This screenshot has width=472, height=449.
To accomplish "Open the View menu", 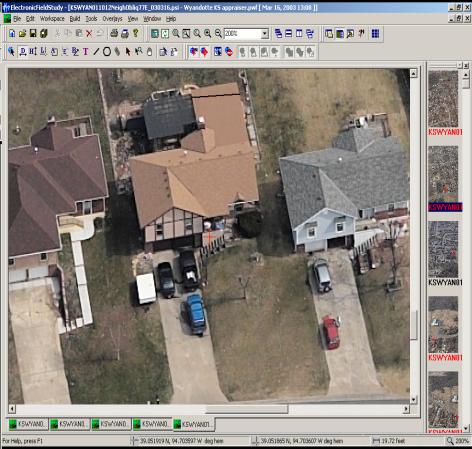I will (x=133, y=19).
